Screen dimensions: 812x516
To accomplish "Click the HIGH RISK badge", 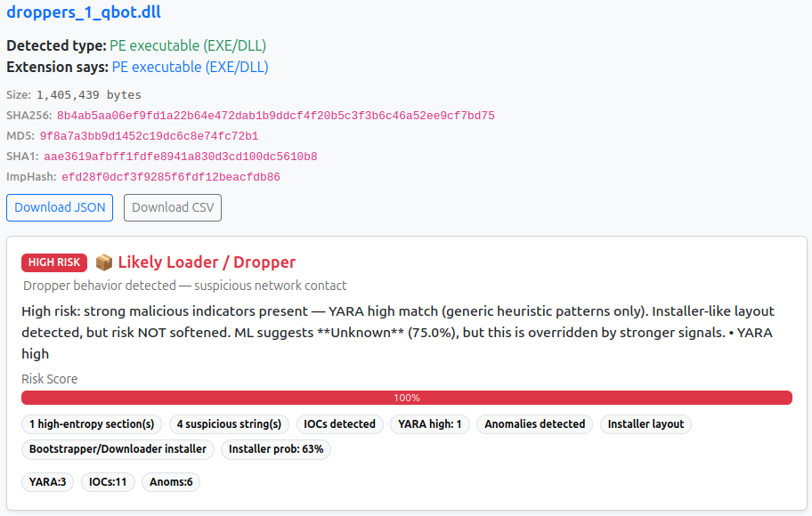I will point(54,262).
